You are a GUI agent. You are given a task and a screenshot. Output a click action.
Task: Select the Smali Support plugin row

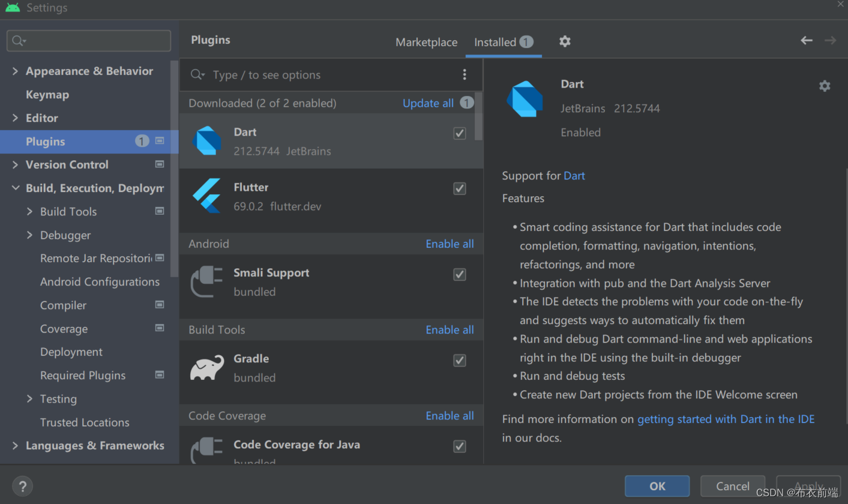tap(331, 282)
